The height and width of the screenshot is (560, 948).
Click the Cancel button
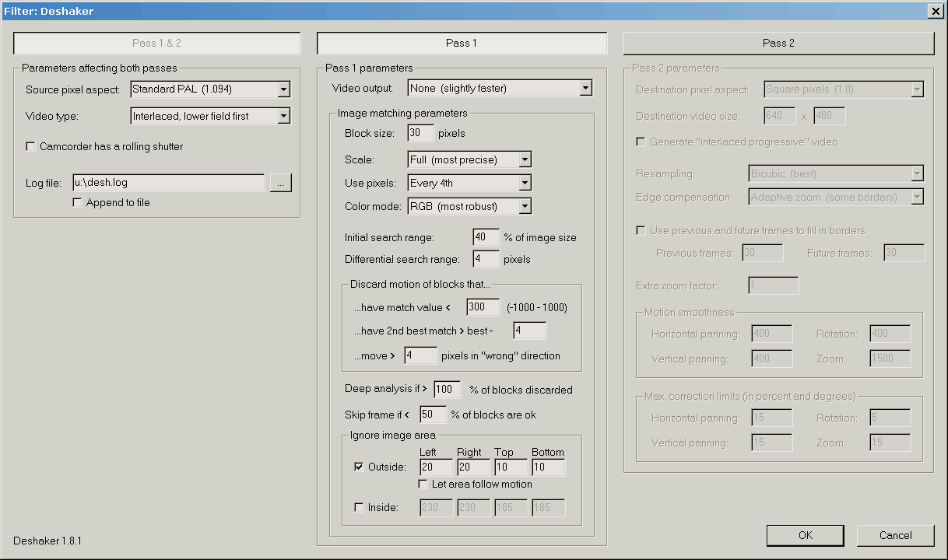[x=895, y=535]
